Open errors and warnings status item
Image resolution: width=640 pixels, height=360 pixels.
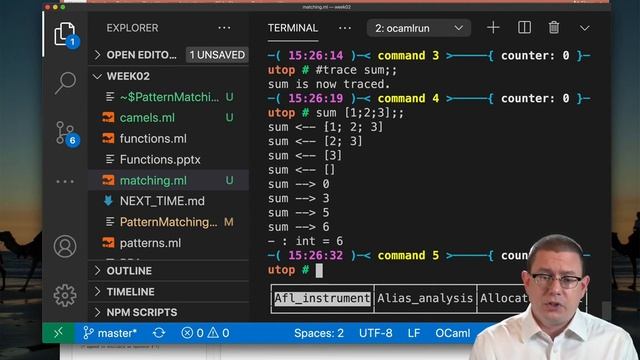pyautogui.click(x=205, y=333)
